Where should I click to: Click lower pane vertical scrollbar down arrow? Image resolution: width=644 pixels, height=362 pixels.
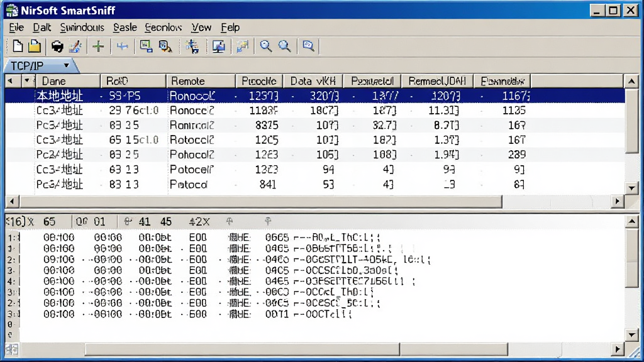tap(631, 334)
